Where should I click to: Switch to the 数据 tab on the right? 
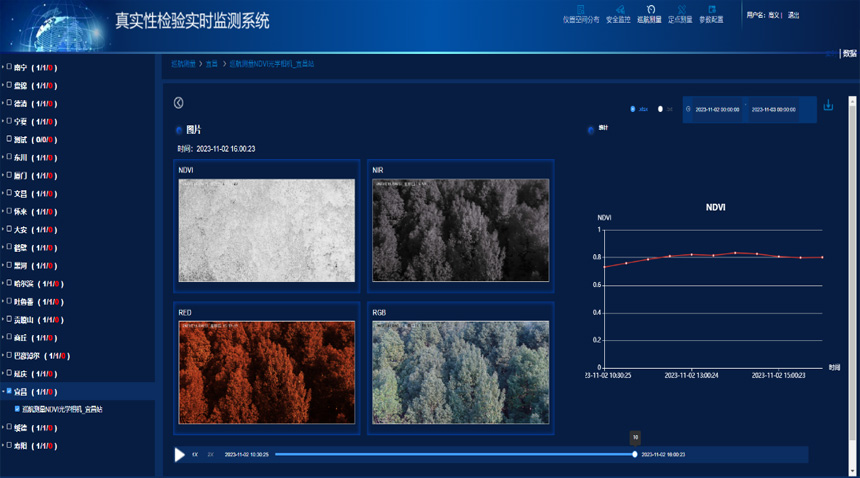pos(849,54)
